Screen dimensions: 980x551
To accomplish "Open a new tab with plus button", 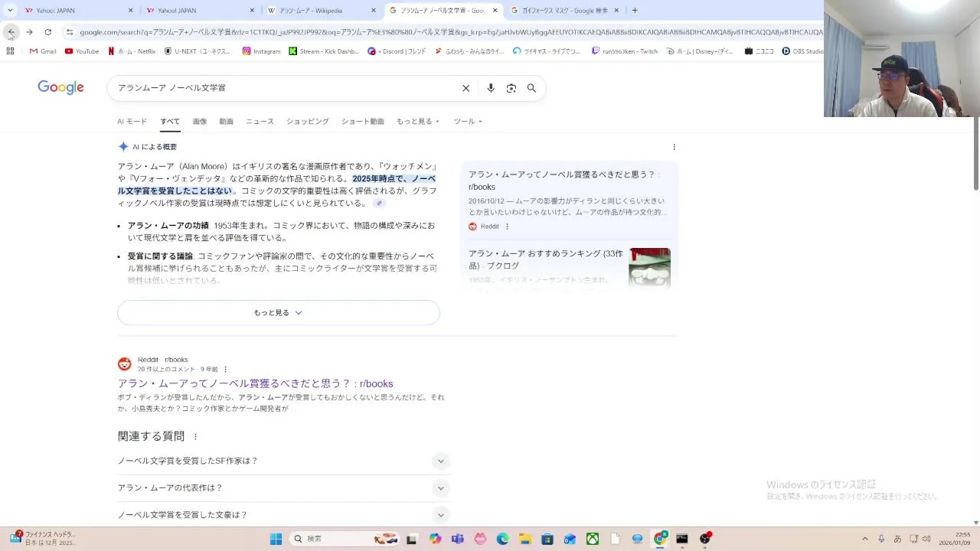I will point(635,10).
